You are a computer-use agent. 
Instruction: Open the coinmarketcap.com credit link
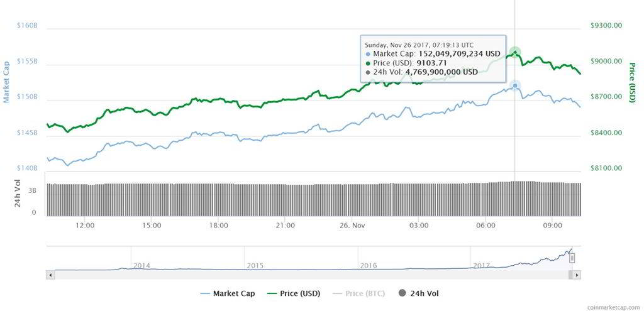coord(613,307)
